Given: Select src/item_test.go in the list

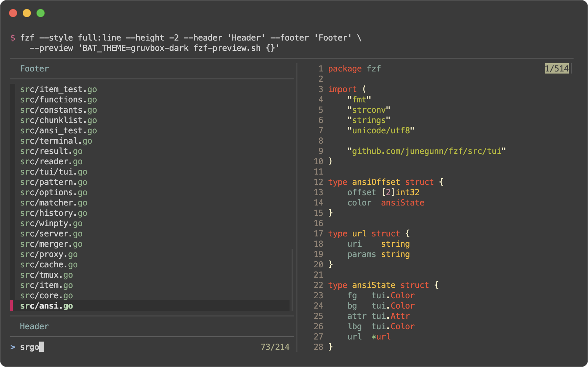Looking at the screenshot, I should point(58,89).
